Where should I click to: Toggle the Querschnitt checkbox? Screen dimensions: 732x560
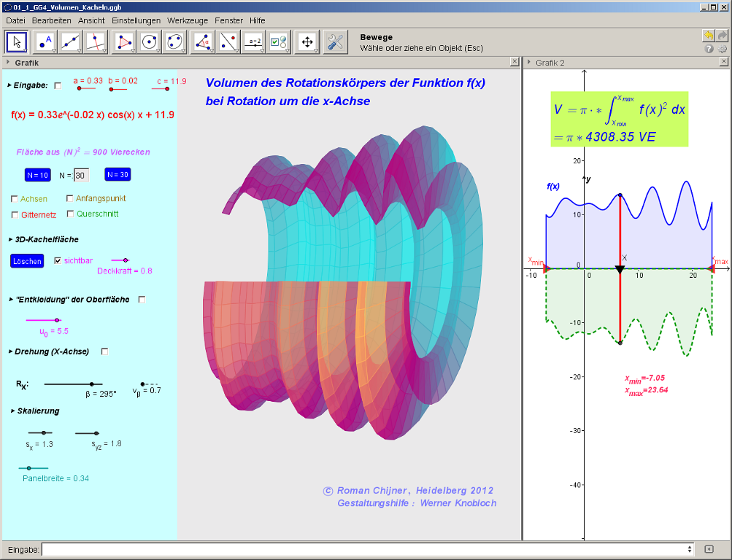tap(71, 214)
